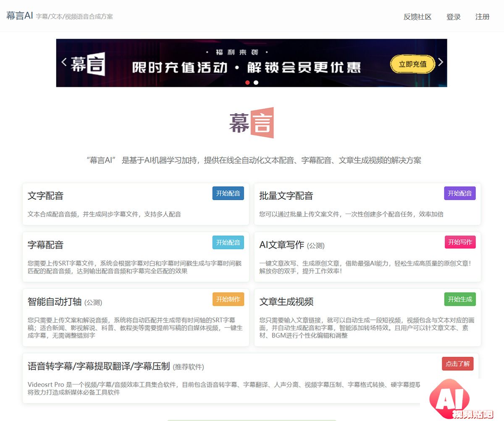Click the 文字配音 card heading
This screenshot has height=421, width=504.
(x=45, y=196)
